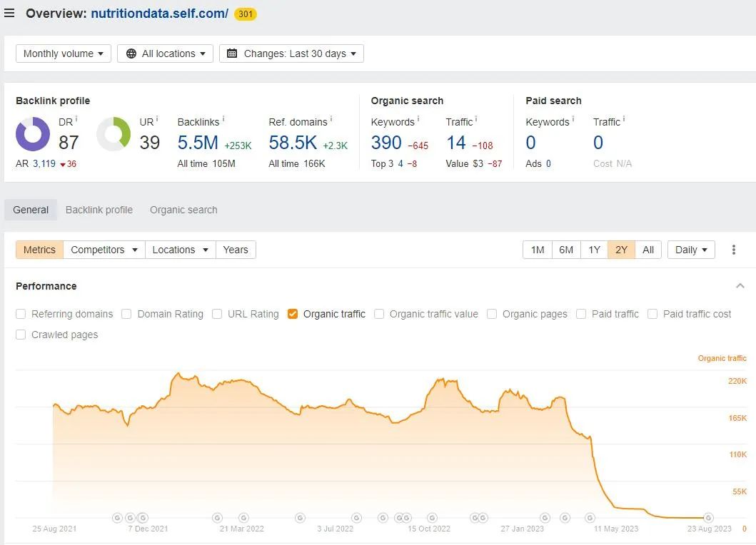Screen dimensions: 756x545
Task: Open the 390 organic keywords value
Action: 386,143
